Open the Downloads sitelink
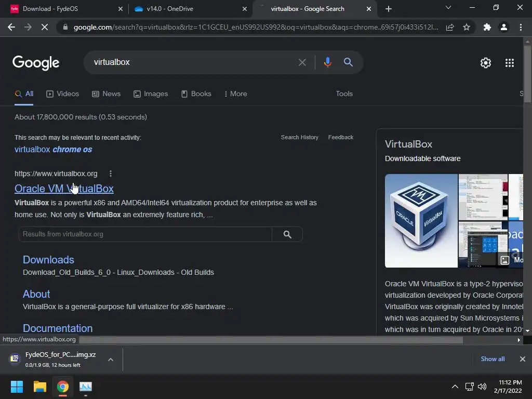532x399 pixels. pos(48,260)
